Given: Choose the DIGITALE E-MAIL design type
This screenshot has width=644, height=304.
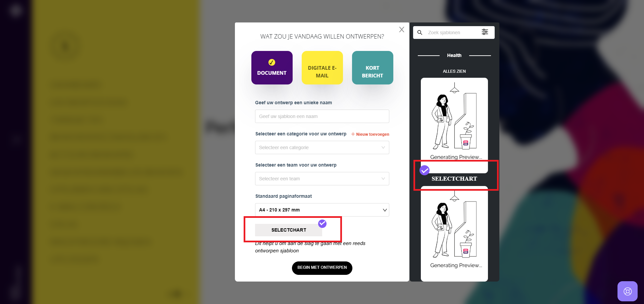Looking at the screenshot, I should point(322,68).
